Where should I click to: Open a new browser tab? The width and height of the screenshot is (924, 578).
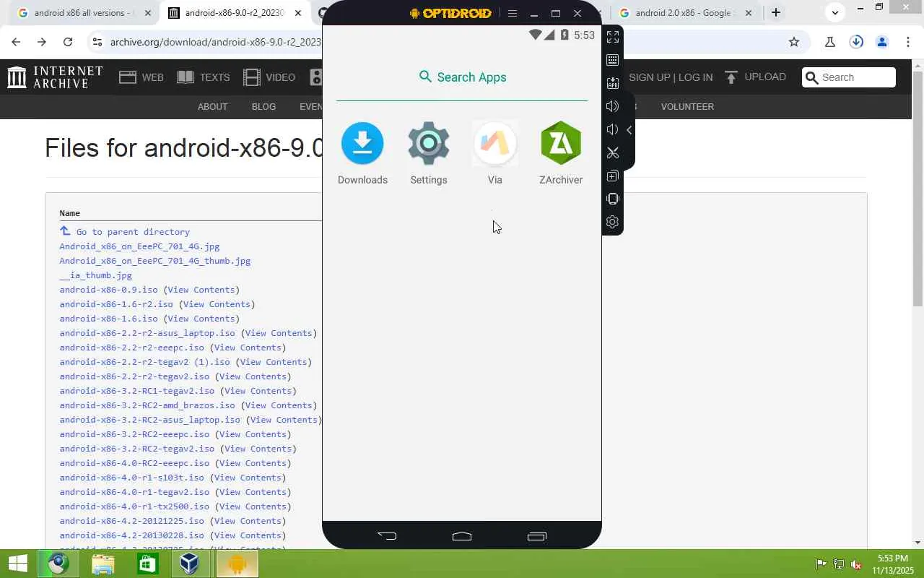pos(776,12)
